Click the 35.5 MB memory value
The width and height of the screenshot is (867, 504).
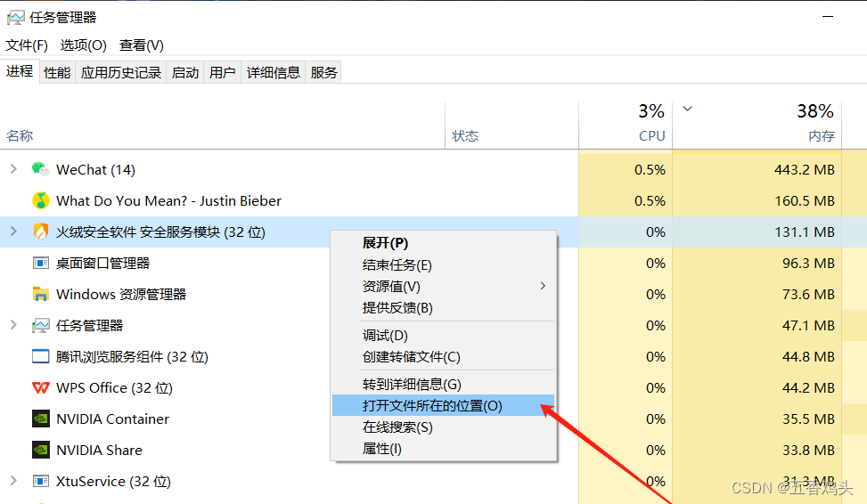(808, 419)
